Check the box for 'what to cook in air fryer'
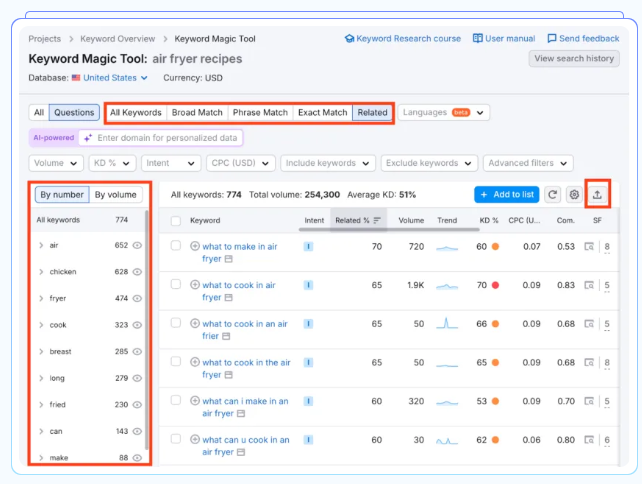Viewport: 642px width, 484px height. click(176, 284)
